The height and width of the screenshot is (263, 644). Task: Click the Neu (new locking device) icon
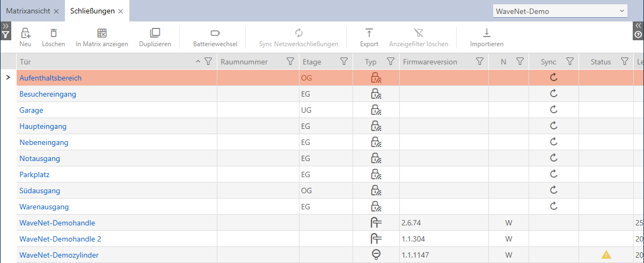(x=25, y=33)
